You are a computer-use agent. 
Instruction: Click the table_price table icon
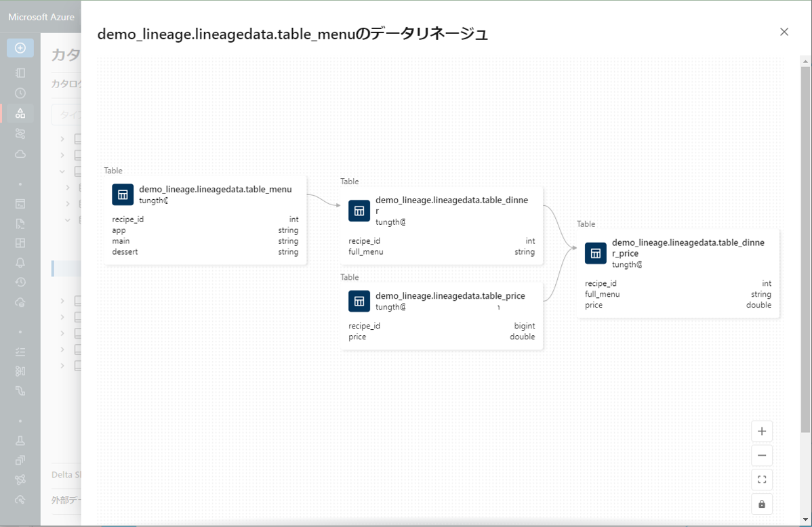(x=359, y=301)
